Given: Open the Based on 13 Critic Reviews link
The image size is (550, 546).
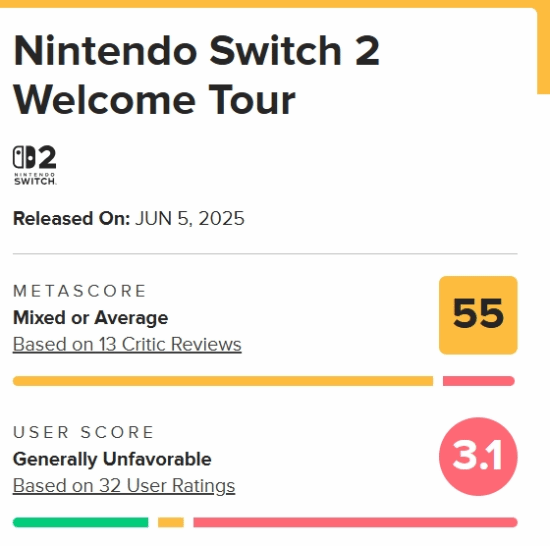Looking at the screenshot, I should pos(127,344).
